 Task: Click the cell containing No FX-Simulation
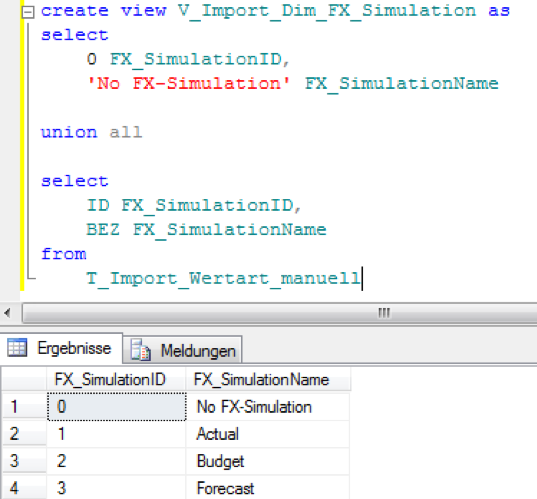[x=267, y=407]
